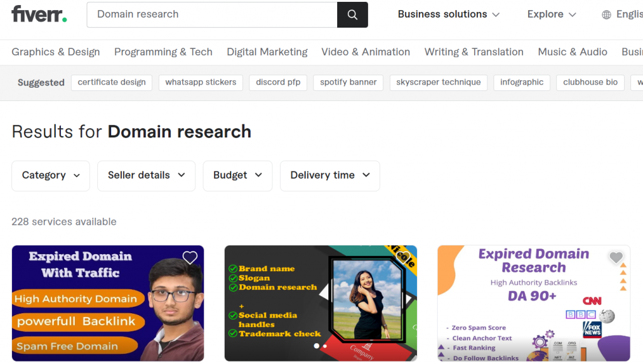Open Graphics & Design category
The width and height of the screenshot is (643, 364).
[56, 52]
